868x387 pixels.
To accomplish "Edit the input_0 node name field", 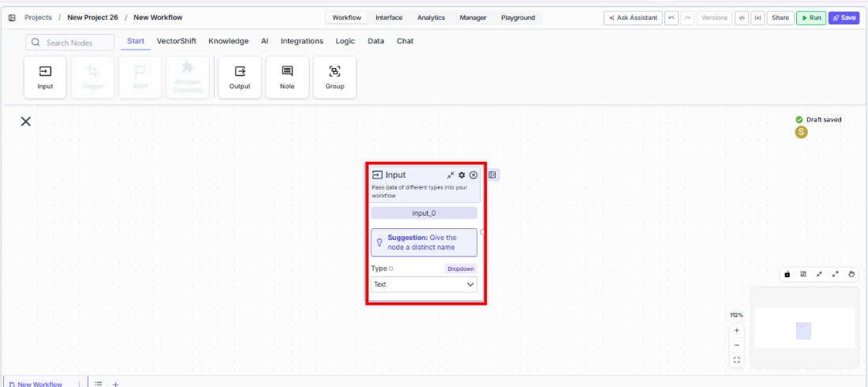I will 424,213.
